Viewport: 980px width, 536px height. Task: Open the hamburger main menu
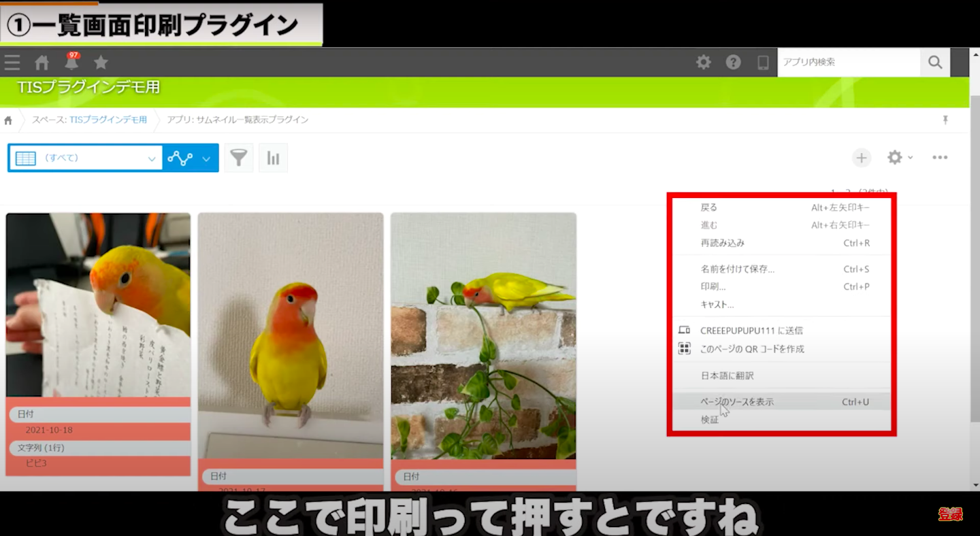pyautogui.click(x=12, y=63)
